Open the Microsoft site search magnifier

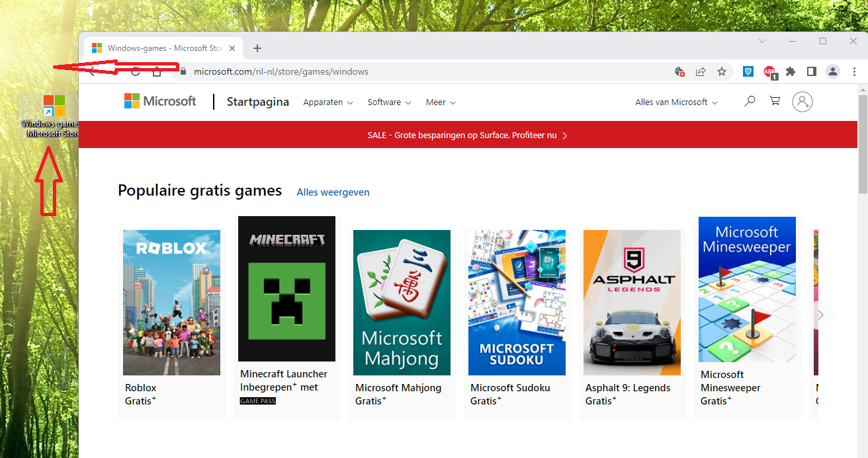[750, 101]
